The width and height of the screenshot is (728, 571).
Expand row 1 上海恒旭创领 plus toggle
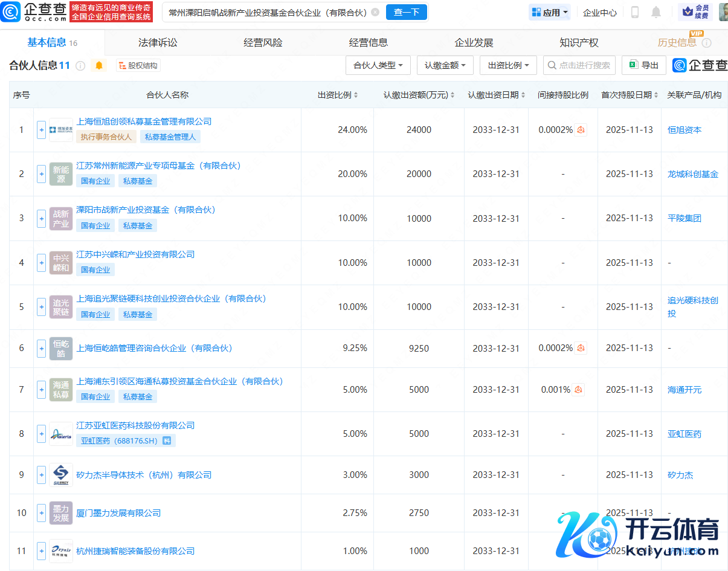(x=41, y=130)
